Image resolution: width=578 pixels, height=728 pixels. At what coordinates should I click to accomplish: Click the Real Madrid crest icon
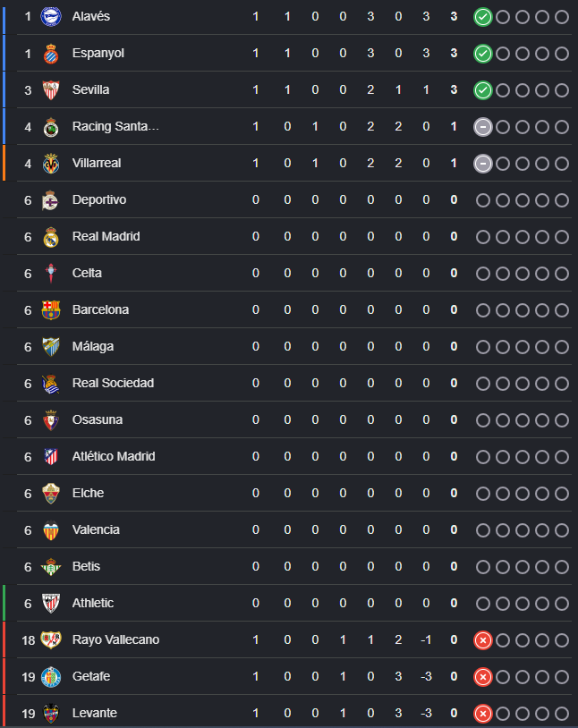(x=51, y=237)
